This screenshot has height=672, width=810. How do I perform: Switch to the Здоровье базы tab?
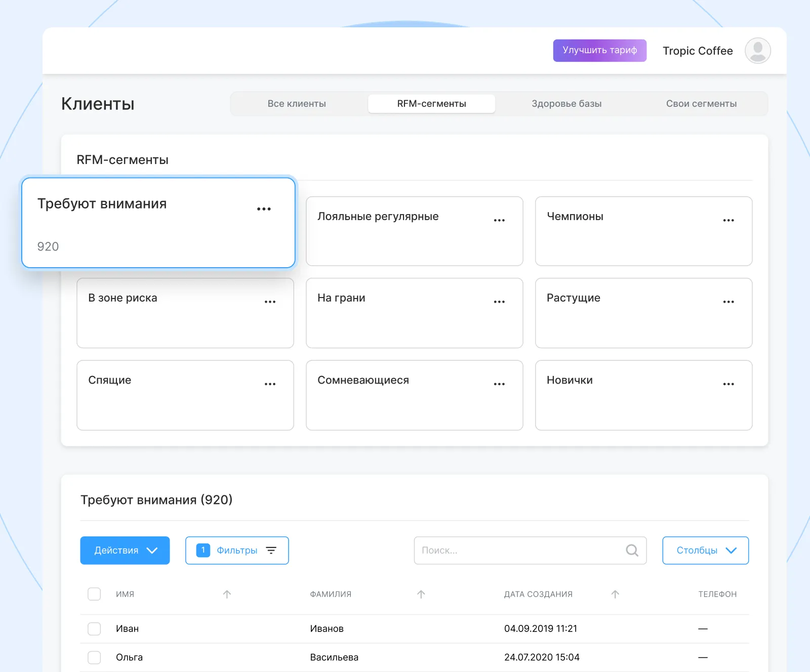[566, 104]
